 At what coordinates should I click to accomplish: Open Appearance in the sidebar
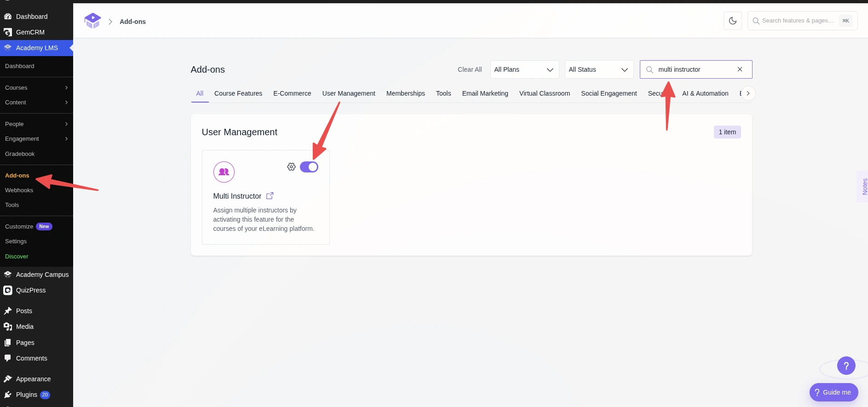pos(36,379)
